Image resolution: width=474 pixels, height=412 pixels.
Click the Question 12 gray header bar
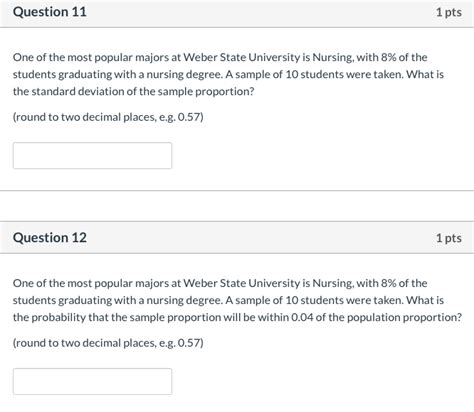click(237, 237)
